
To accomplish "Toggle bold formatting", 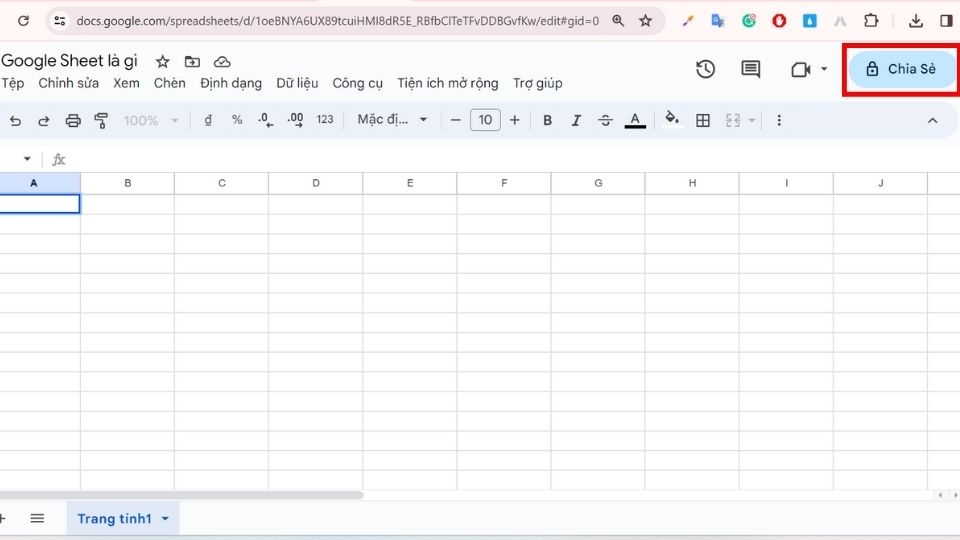I will click(x=547, y=121).
